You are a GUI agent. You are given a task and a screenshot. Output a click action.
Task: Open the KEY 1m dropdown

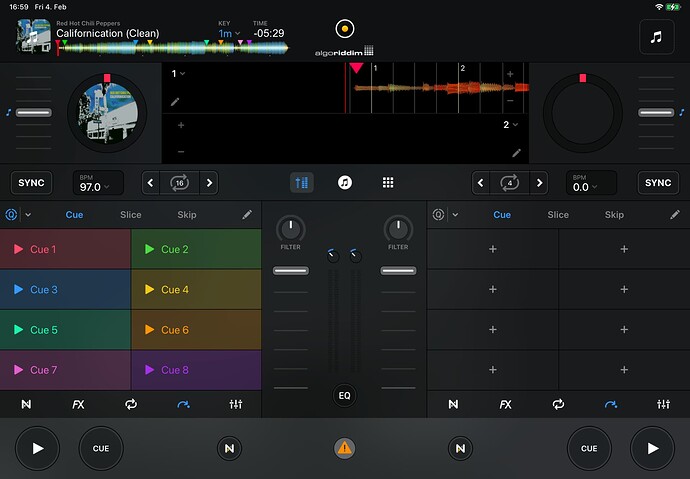[229, 33]
